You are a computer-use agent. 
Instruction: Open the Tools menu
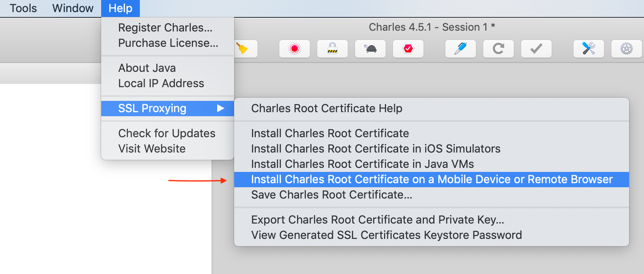click(23, 8)
